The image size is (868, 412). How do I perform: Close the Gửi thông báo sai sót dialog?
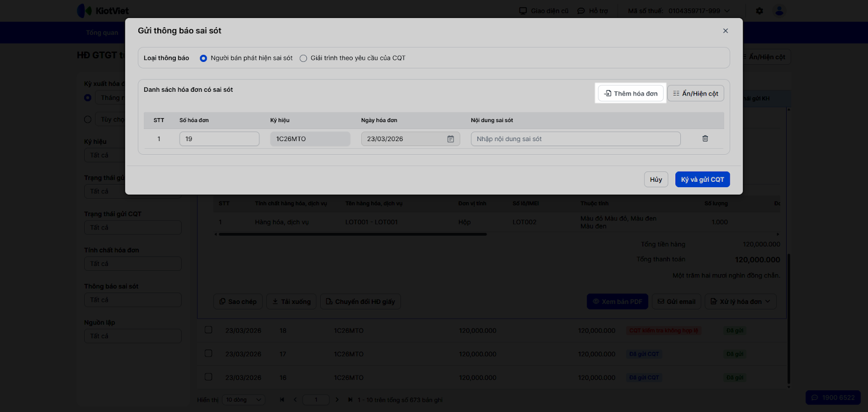click(x=725, y=31)
